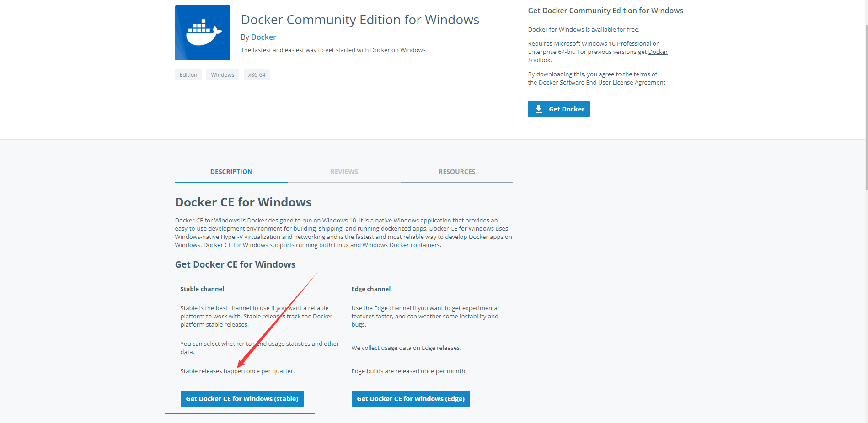This screenshot has height=423, width=868.
Task: Click 'Edge builds are released once per month.'
Action: [409, 371]
